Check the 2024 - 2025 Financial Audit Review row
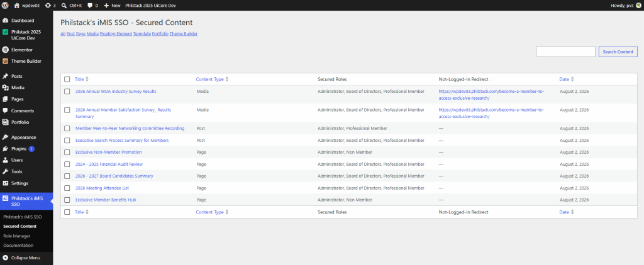The image size is (644, 265). 67,164
